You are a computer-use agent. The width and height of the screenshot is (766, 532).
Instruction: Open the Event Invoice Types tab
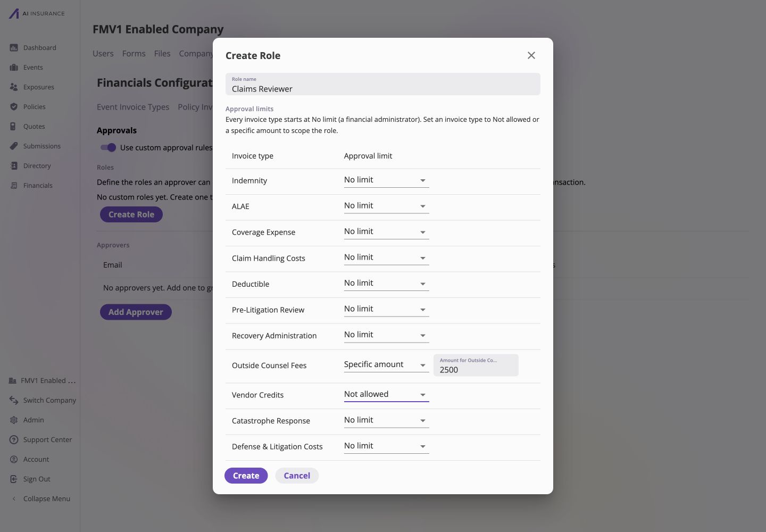133,107
